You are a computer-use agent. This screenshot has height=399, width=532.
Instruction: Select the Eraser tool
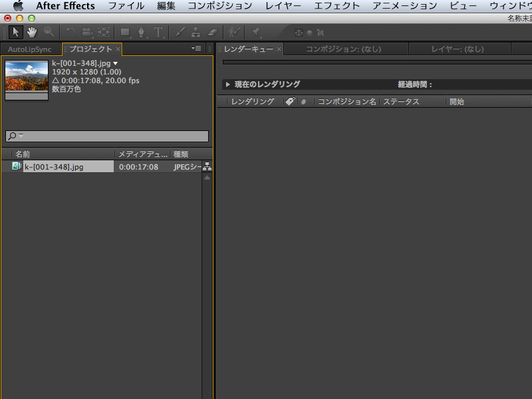pyautogui.click(x=213, y=32)
